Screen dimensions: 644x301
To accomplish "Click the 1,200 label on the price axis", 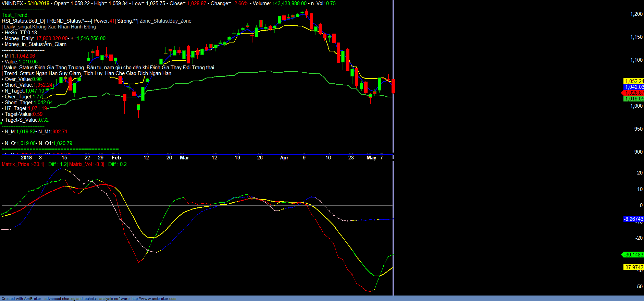I will (636, 14).
